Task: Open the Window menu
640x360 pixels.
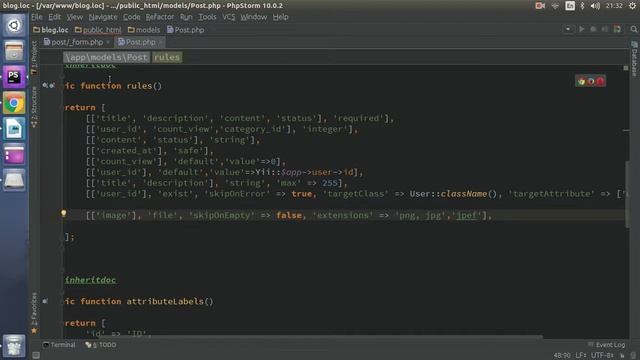Action: (253, 17)
